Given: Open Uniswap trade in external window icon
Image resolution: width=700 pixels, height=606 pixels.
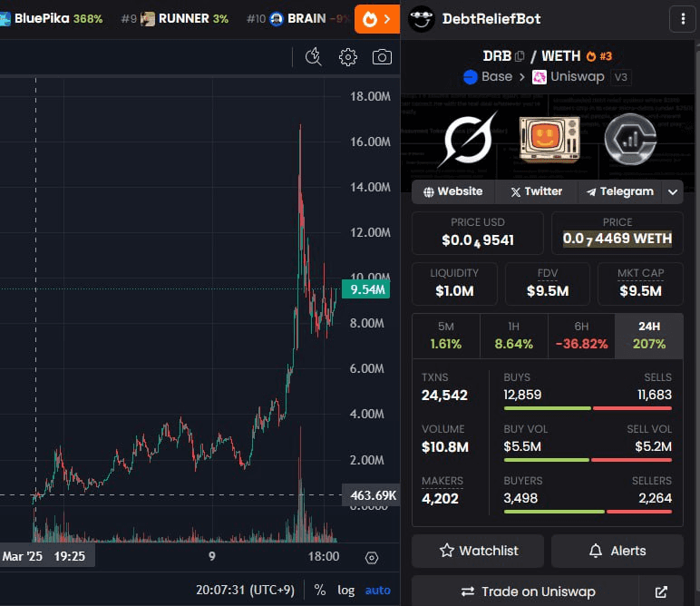Looking at the screenshot, I should [x=661, y=591].
